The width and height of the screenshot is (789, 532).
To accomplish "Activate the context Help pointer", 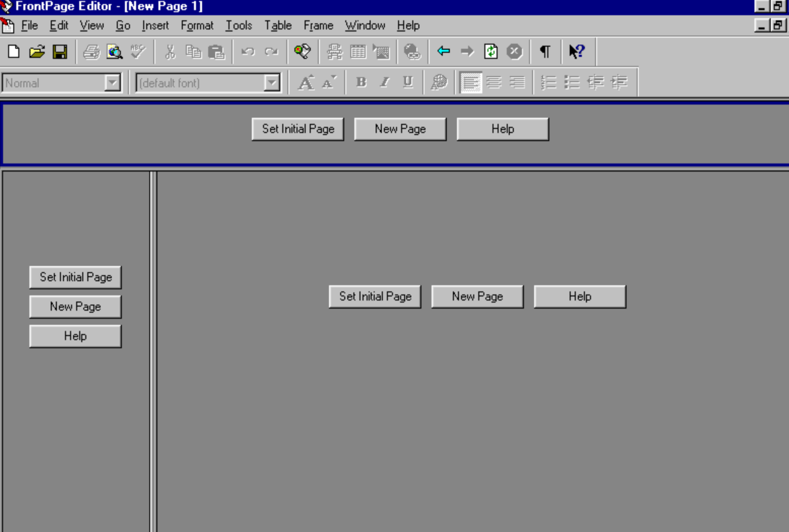I will coord(577,51).
